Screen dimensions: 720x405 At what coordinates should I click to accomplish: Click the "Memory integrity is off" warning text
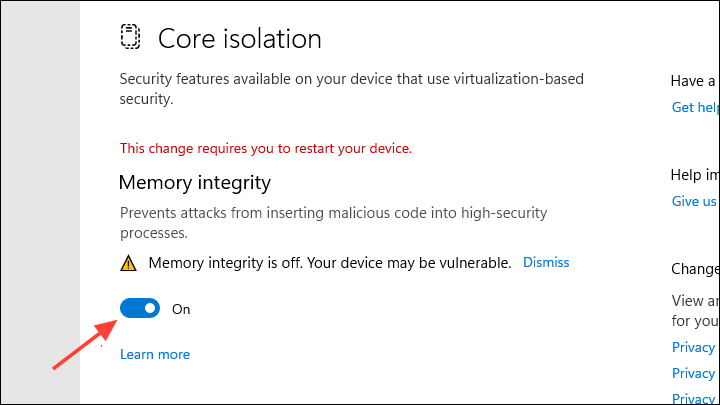pos(330,263)
